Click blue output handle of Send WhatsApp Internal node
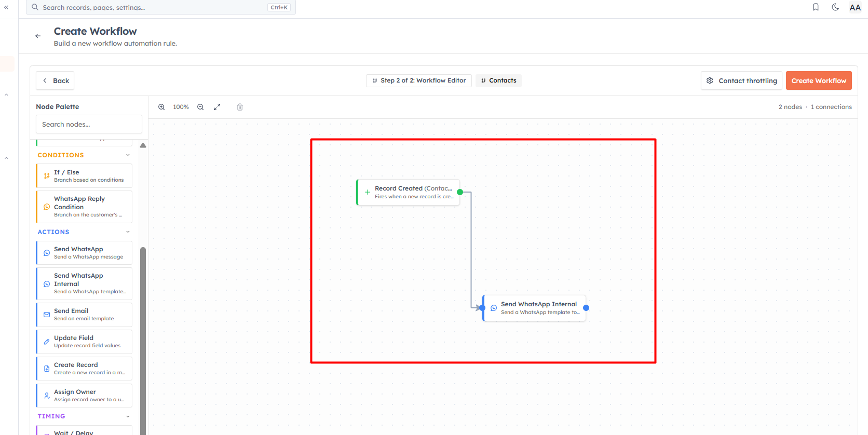This screenshot has height=435, width=868. (x=586, y=308)
